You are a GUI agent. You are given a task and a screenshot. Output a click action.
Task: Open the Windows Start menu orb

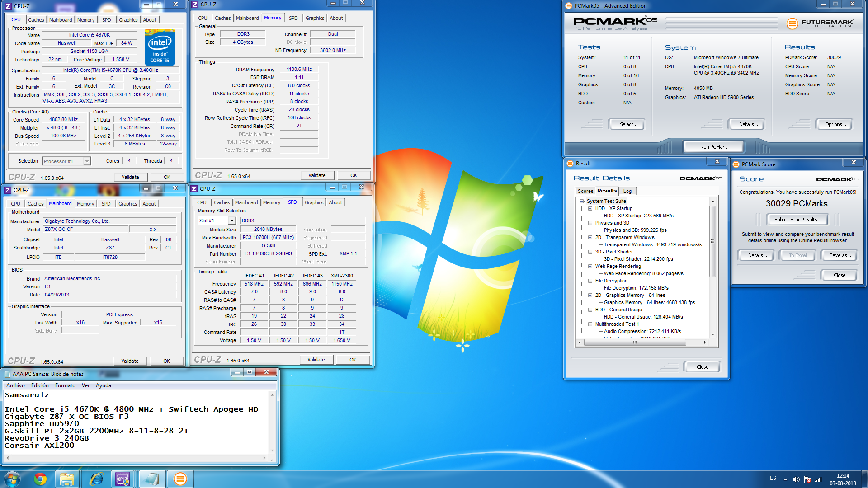coord(12,479)
